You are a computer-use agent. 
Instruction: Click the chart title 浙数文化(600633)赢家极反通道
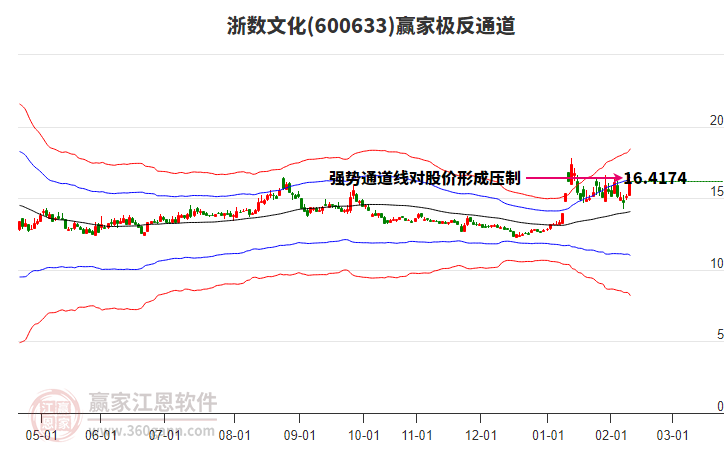pos(371,25)
